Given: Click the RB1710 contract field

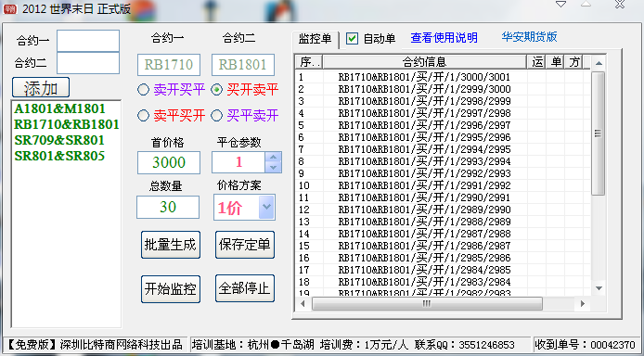Looking at the screenshot, I should pyautogui.click(x=169, y=65).
